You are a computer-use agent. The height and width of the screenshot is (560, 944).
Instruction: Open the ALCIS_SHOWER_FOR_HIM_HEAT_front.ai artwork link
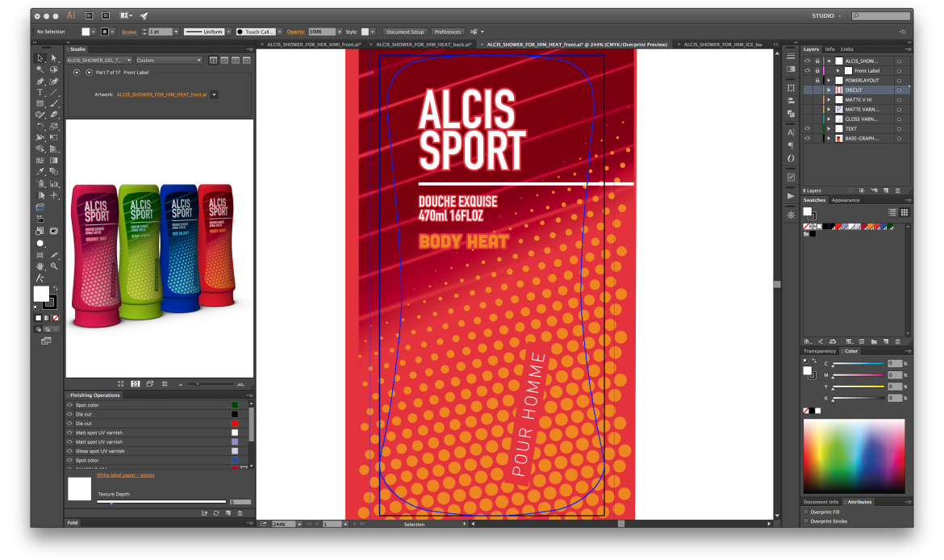coord(162,94)
